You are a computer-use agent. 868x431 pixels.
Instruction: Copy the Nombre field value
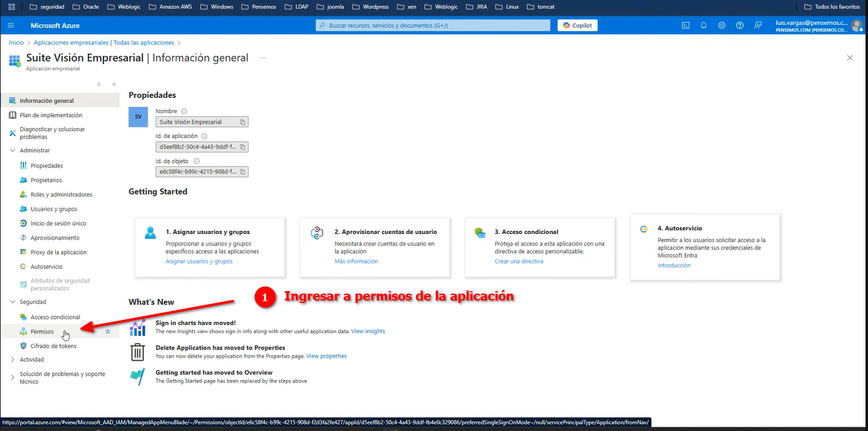244,122
